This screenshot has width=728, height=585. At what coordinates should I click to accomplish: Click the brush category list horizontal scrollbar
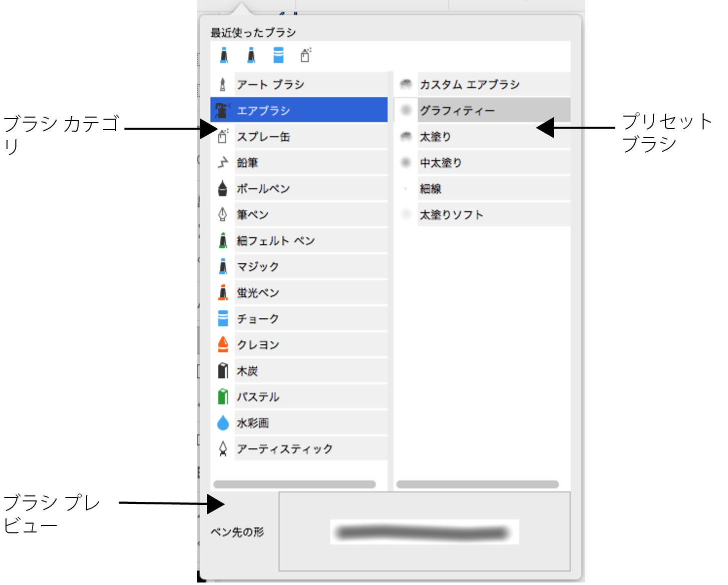click(x=294, y=484)
